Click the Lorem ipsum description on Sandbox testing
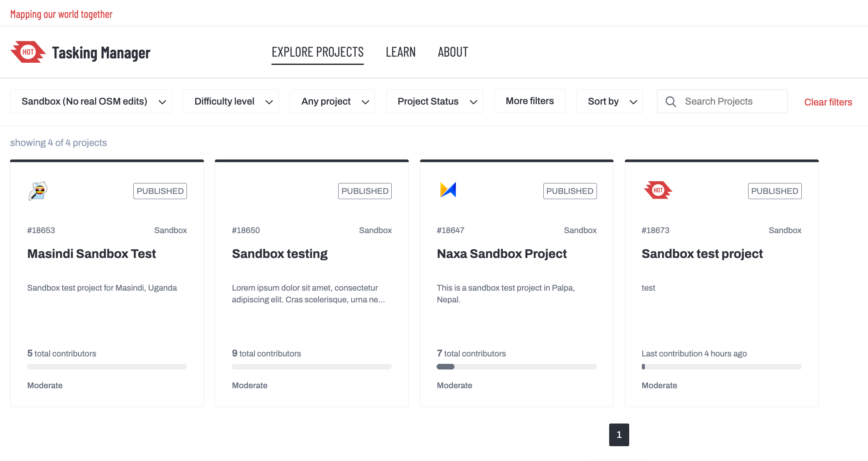Screen dimensions: 868x461 (x=308, y=294)
